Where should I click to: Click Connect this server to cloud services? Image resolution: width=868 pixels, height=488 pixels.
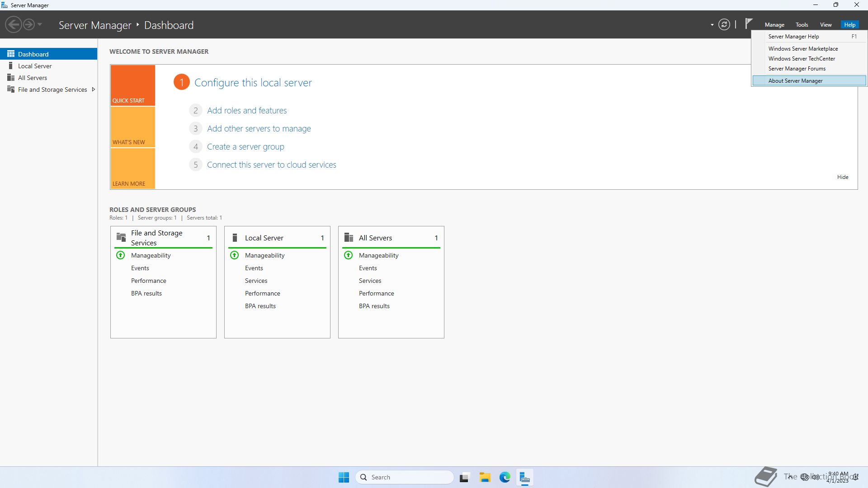click(x=271, y=165)
